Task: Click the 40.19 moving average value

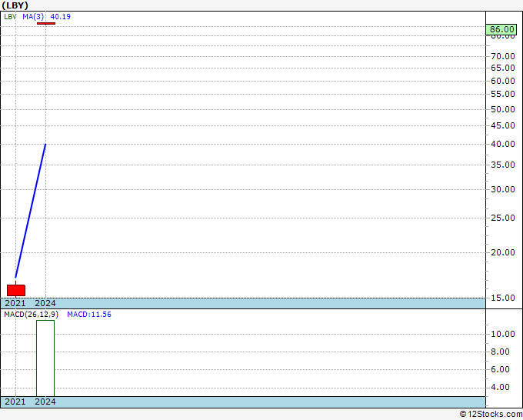Action: coord(61,16)
